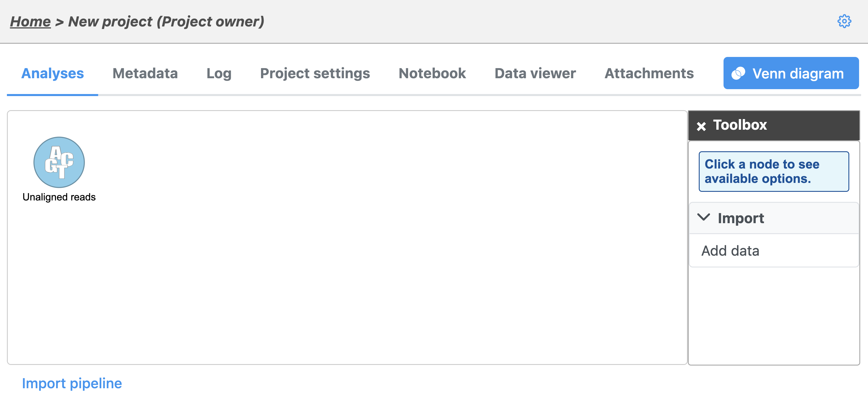Viewport: 868px width, 417px height.
Task: Switch to the Attachments tab
Action: click(649, 73)
